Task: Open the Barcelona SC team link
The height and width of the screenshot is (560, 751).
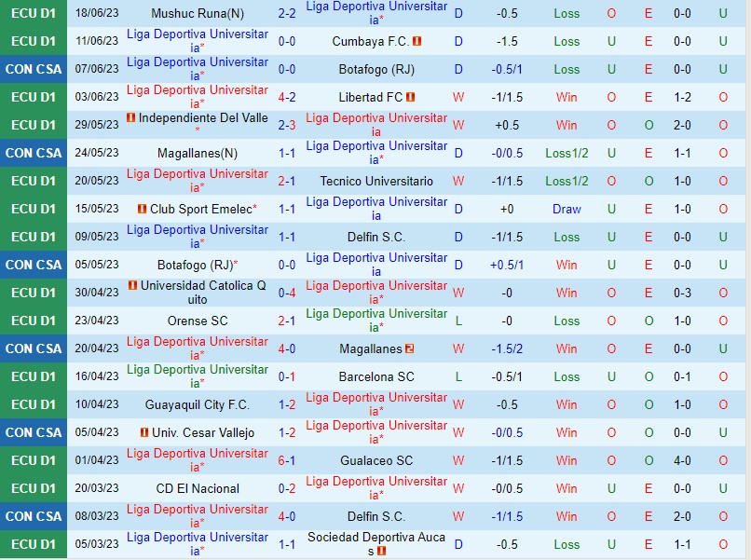Action: tap(376, 377)
